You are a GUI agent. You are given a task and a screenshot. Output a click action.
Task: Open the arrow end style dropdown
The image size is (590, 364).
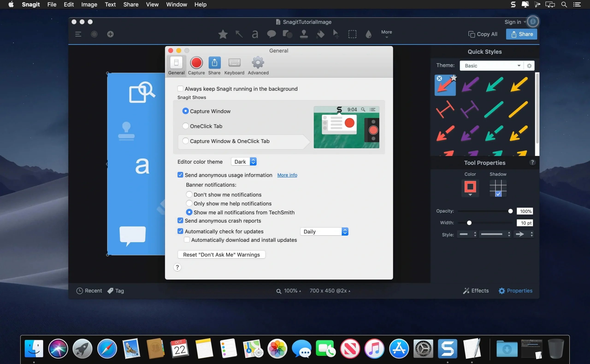click(523, 234)
